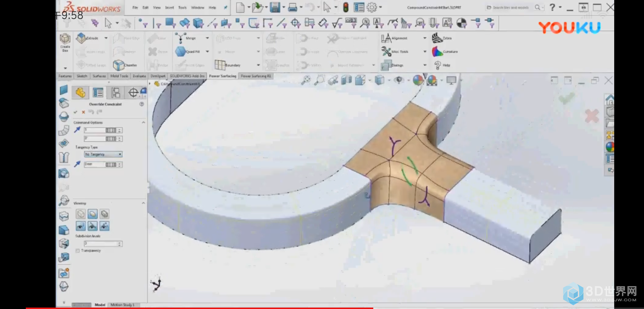This screenshot has height=309, width=644.
Task: Click the Subdivision levels spinner
Action: pyautogui.click(x=103, y=244)
